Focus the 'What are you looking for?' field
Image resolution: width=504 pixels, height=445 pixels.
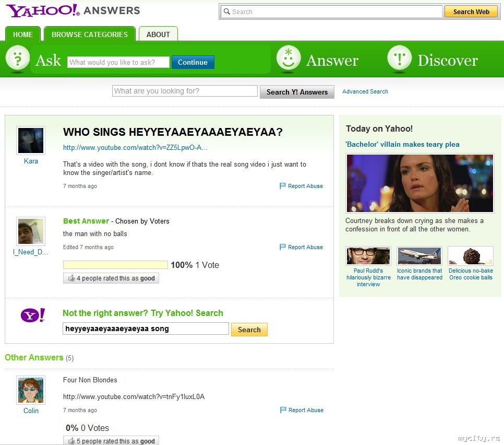185,91
